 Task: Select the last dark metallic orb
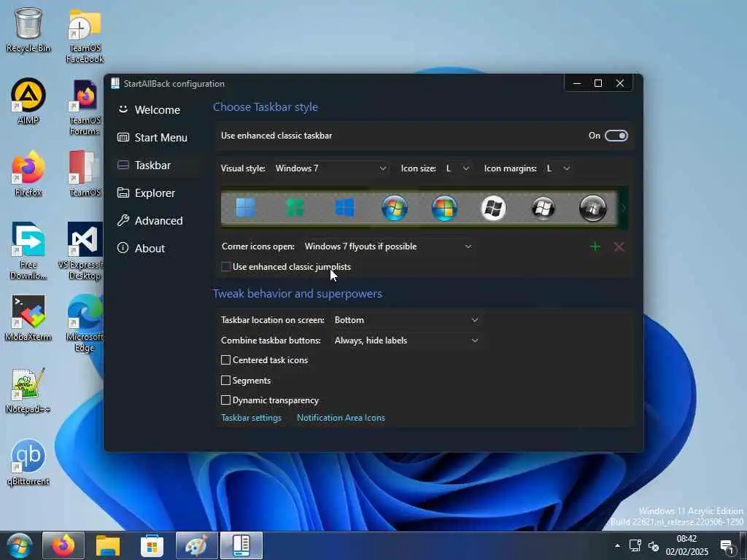click(592, 208)
